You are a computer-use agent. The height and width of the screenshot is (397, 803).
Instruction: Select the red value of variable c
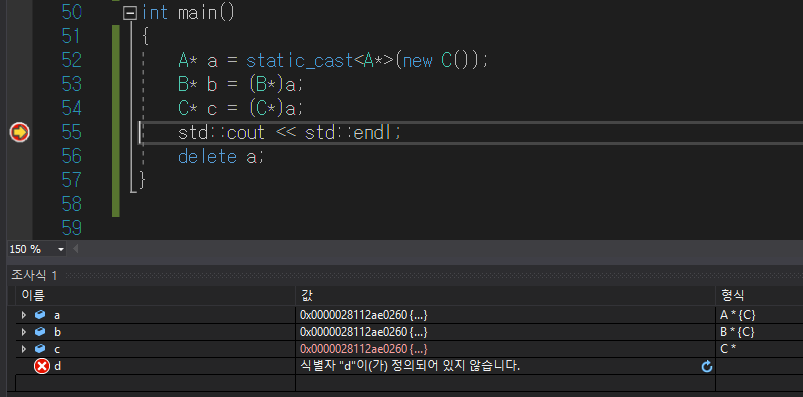(364, 349)
